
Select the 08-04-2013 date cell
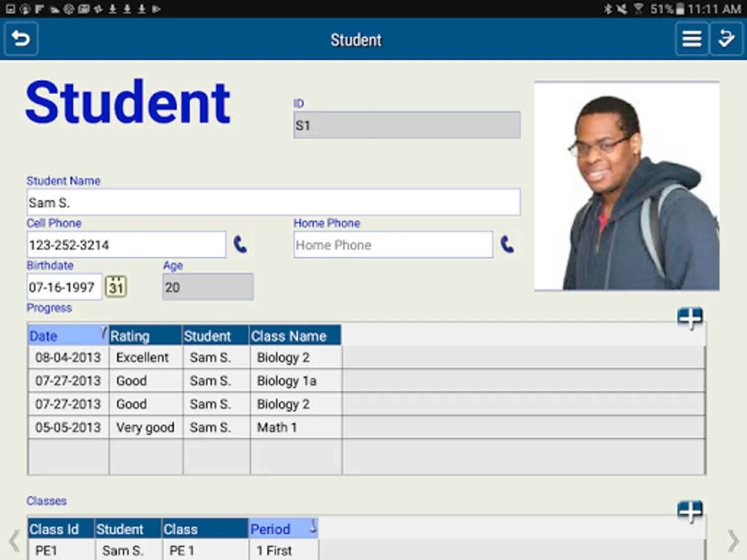(x=68, y=357)
